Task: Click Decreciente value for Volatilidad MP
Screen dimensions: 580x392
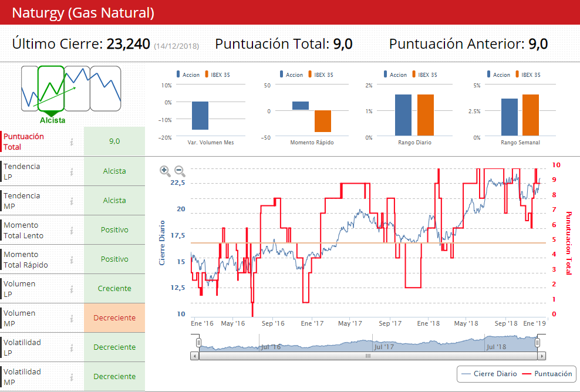Action: point(114,377)
